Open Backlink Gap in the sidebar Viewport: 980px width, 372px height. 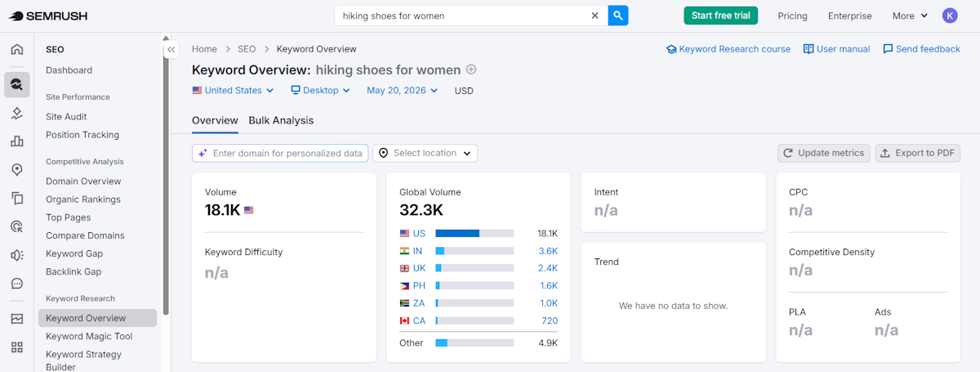[x=73, y=271]
